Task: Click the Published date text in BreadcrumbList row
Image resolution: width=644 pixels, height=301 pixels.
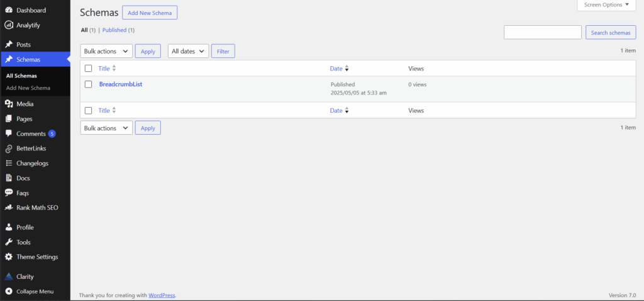Action: coord(358,89)
